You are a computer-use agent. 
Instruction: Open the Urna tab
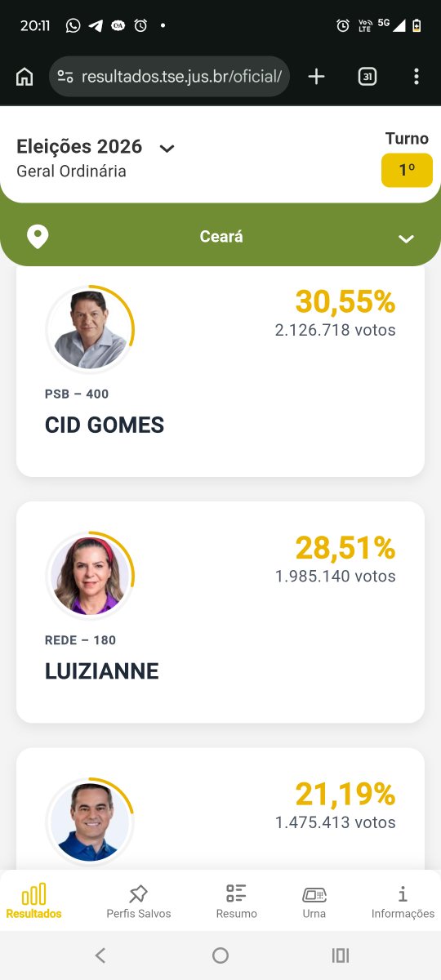click(x=314, y=901)
